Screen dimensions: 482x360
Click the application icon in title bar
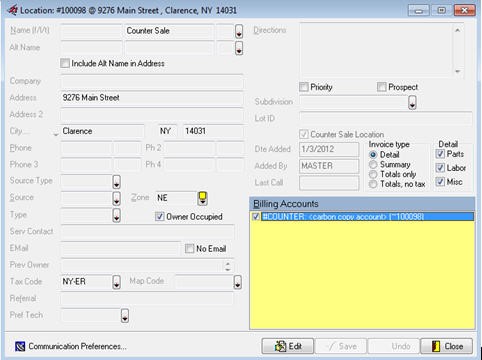click(12, 10)
